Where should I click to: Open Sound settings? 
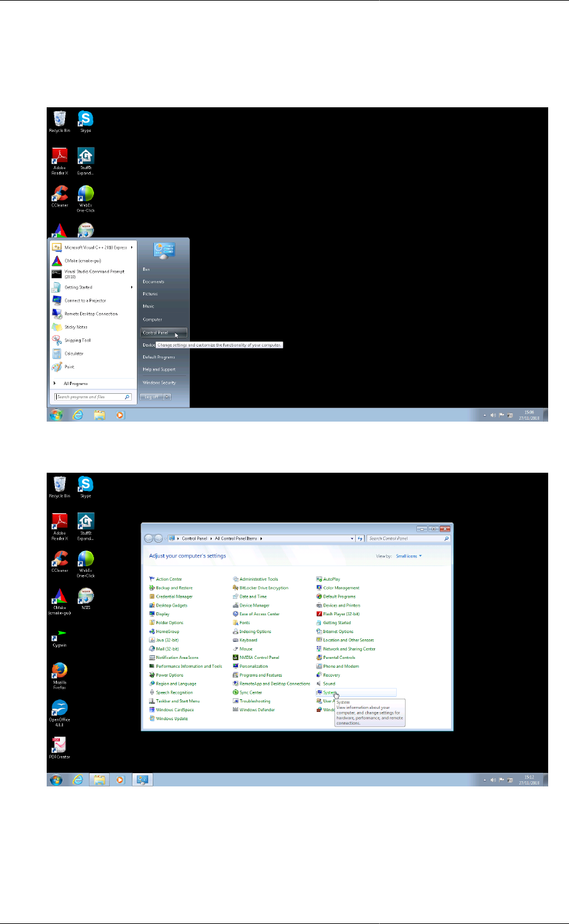pyautogui.click(x=326, y=684)
